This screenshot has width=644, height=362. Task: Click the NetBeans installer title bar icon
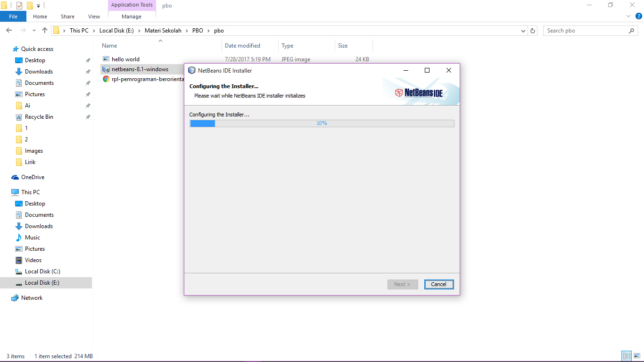191,70
